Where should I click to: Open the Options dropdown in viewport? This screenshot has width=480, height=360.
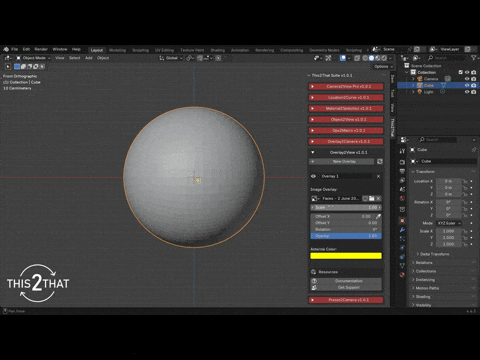[x=383, y=66]
